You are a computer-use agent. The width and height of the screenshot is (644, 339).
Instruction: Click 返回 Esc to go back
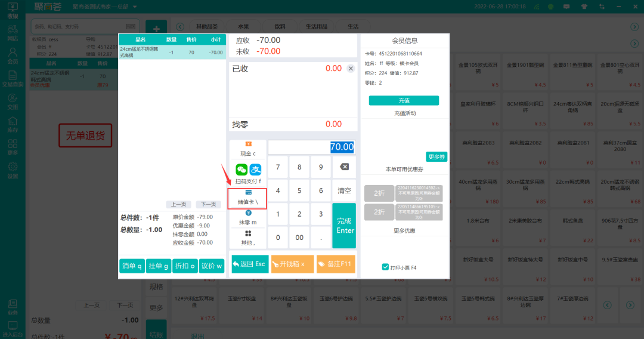click(x=249, y=264)
